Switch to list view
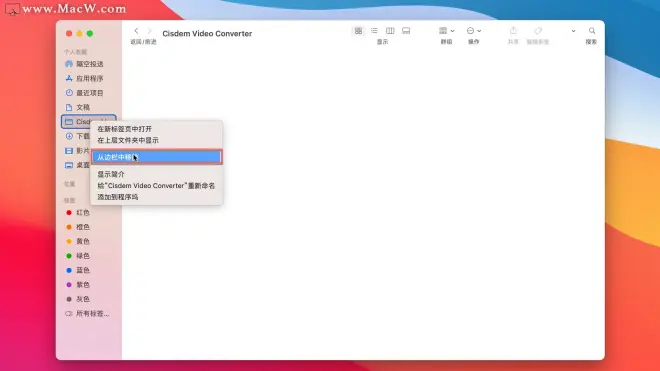Viewport: 660px width, 371px height. coord(374,31)
